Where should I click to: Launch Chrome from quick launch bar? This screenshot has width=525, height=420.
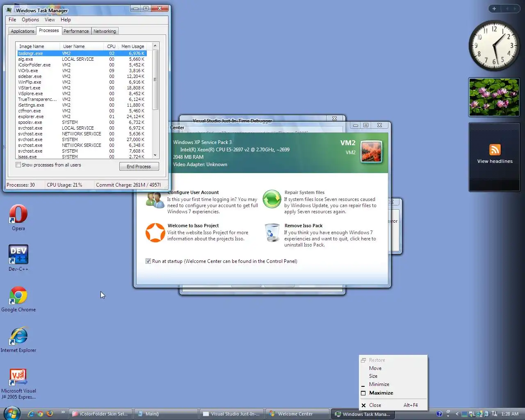click(x=40, y=414)
